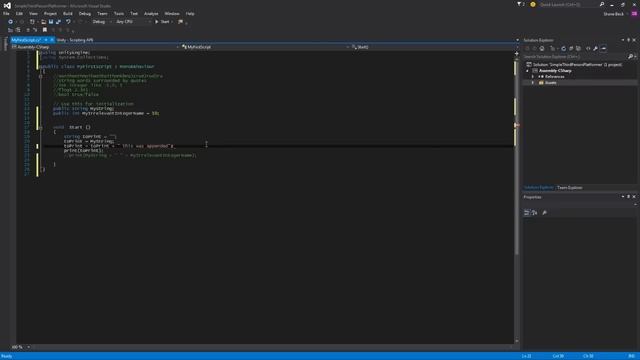Open Properties window position dropdown
Viewport: 640px width, 360px height.
(x=623, y=197)
